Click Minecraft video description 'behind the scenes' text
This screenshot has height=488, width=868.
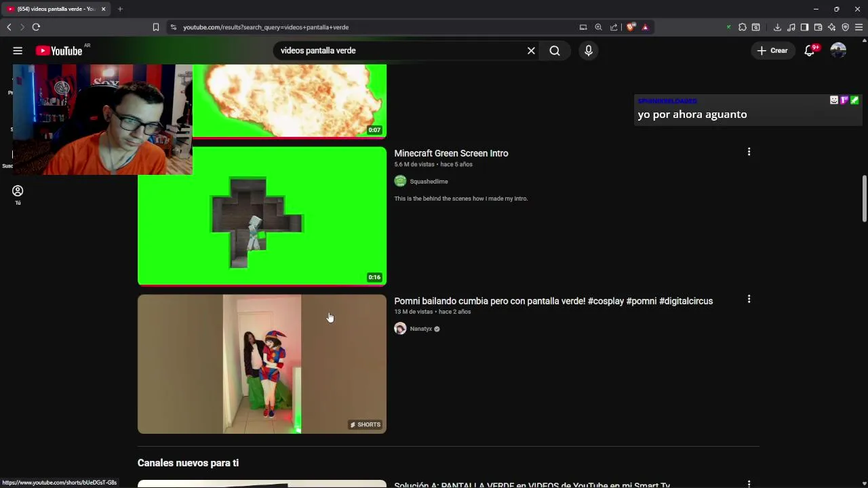coord(461,199)
